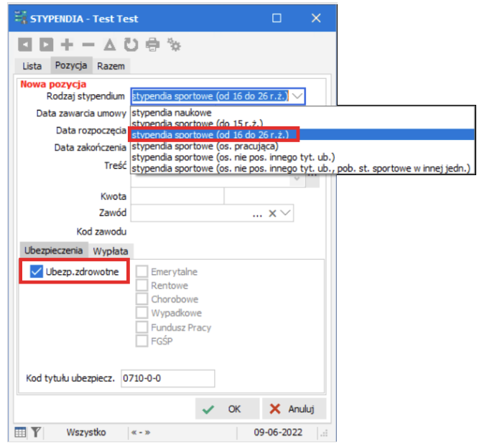The width and height of the screenshot is (487, 448).
Task: Close the STYPENDIA window
Action: (316, 18)
